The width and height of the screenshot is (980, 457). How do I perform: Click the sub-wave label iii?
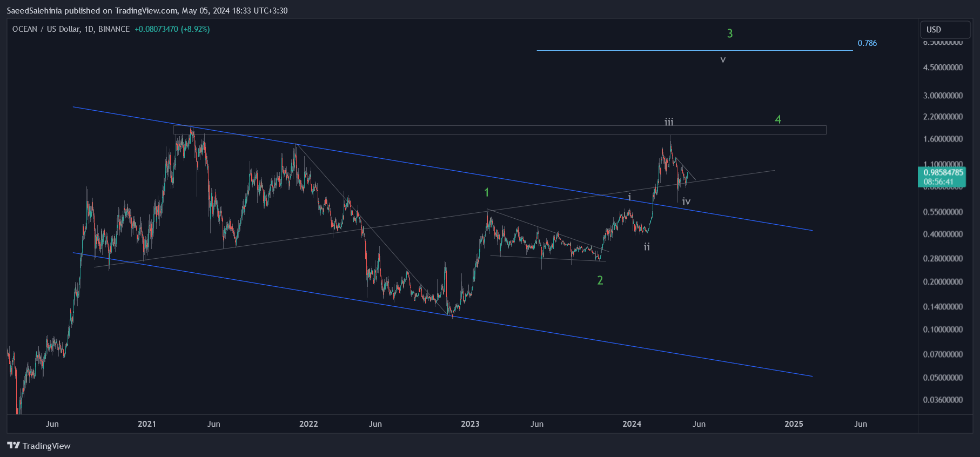669,122
